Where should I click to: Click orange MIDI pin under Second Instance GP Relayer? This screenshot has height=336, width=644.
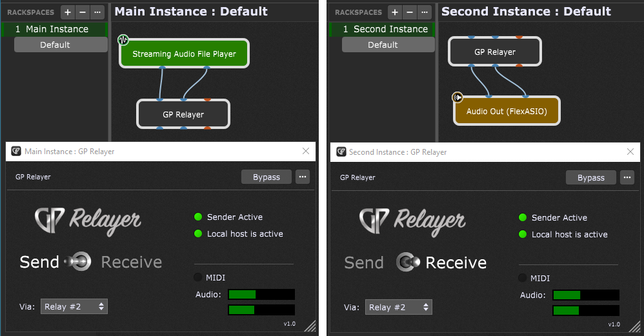pos(519,65)
